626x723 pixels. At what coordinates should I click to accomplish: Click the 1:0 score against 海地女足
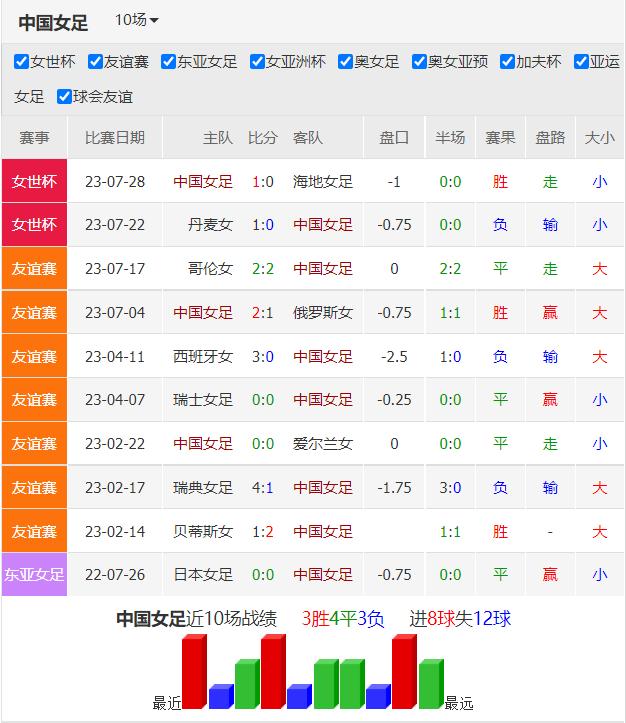263,182
